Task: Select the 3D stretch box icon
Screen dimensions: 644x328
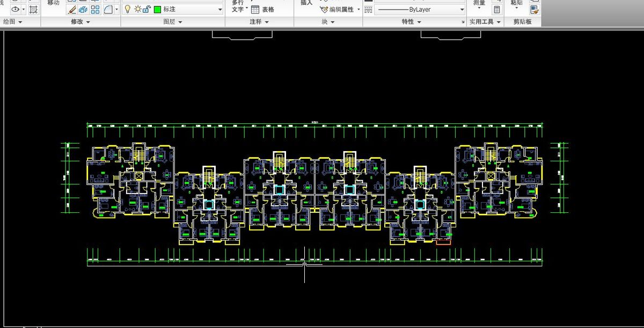Action: pos(83,9)
